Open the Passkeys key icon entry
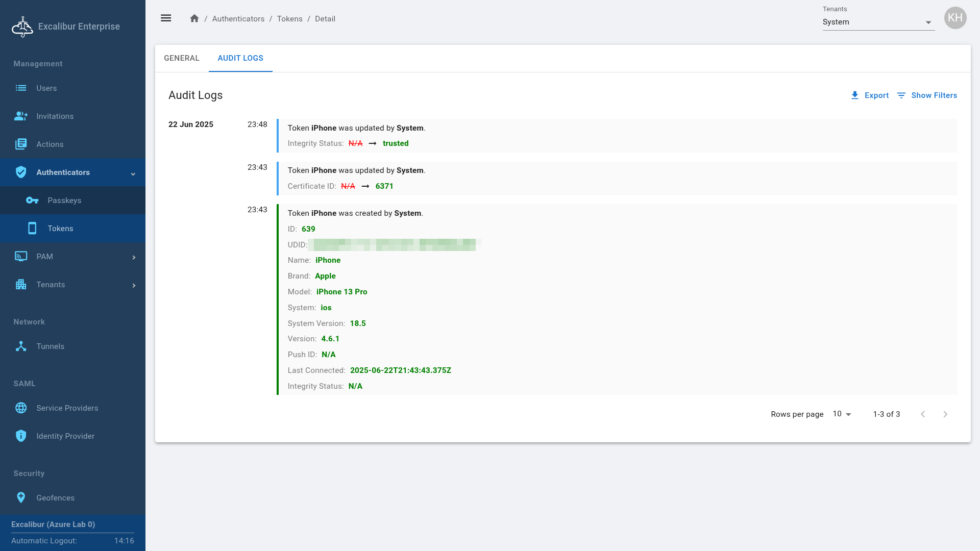The height and width of the screenshot is (551, 980). pyautogui.click(x=33, y=201)
